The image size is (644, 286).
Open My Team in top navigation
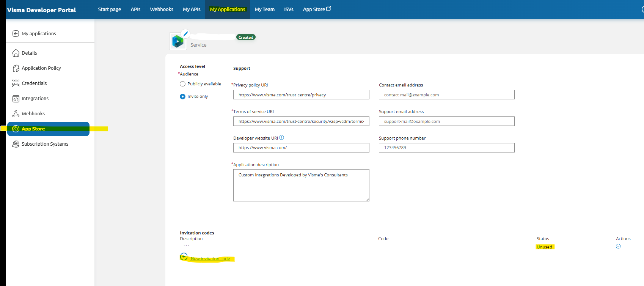click(264, 9)
